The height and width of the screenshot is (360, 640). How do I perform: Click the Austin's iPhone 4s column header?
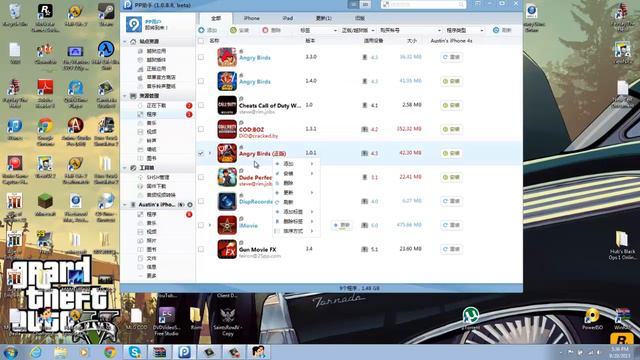pyautogui.click(x=451, y=41)
